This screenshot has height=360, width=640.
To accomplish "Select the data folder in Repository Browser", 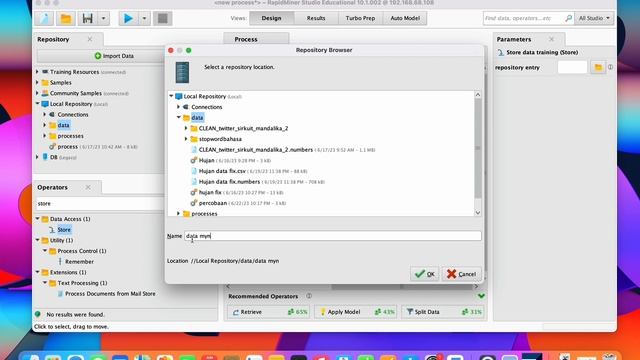I will 197,118.
